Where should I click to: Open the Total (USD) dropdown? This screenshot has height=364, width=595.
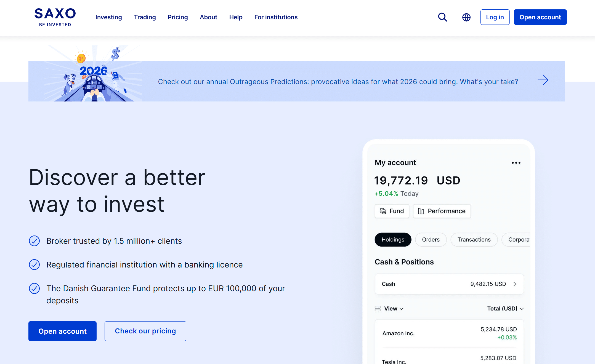coord(505,309)
